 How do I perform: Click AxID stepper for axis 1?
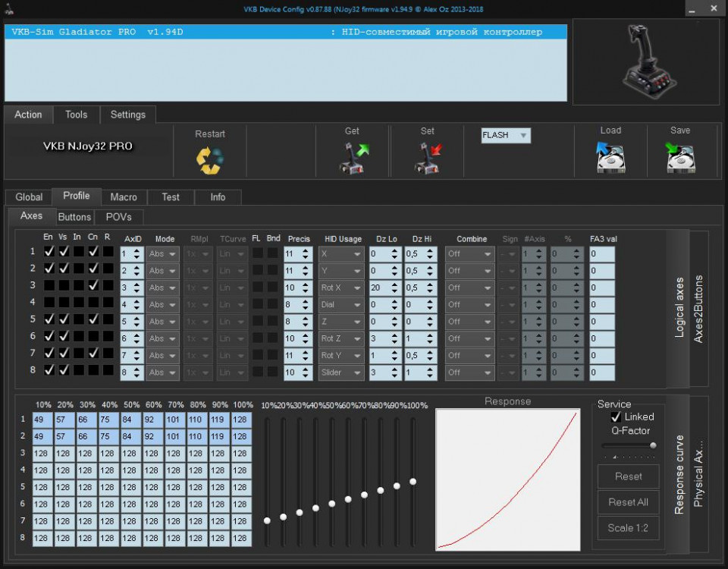pos(136,254)
